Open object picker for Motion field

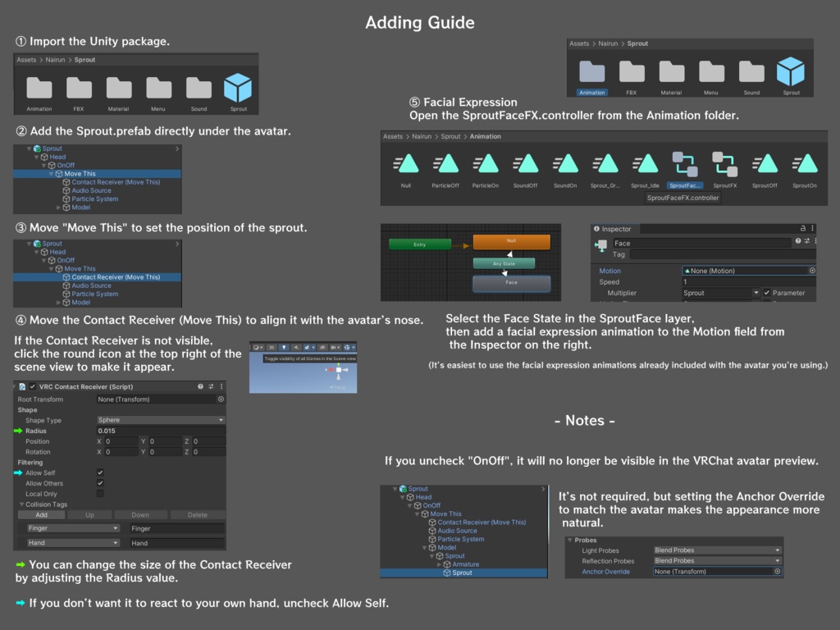pos(813,271)
